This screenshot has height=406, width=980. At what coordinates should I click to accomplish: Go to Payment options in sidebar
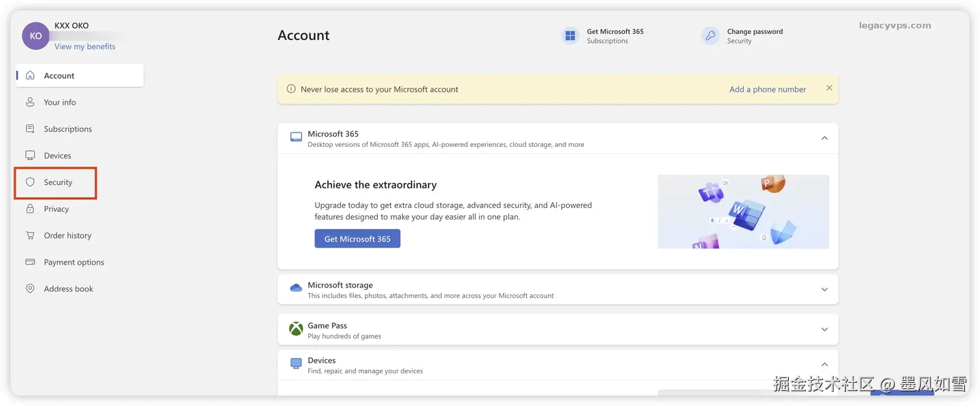[x=73, y=263]
